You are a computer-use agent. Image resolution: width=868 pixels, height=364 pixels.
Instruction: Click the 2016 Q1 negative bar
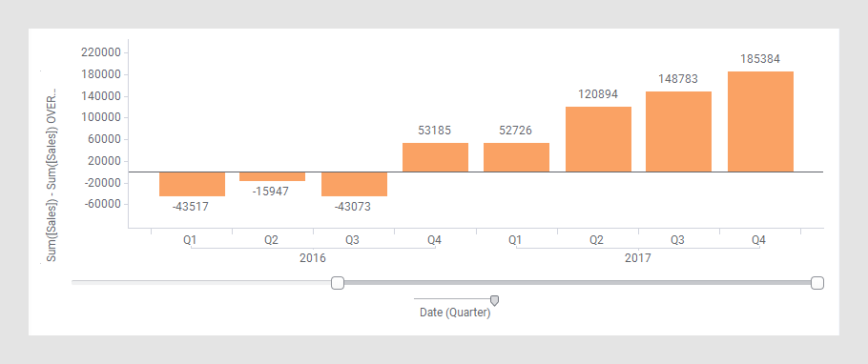(192, 184)
